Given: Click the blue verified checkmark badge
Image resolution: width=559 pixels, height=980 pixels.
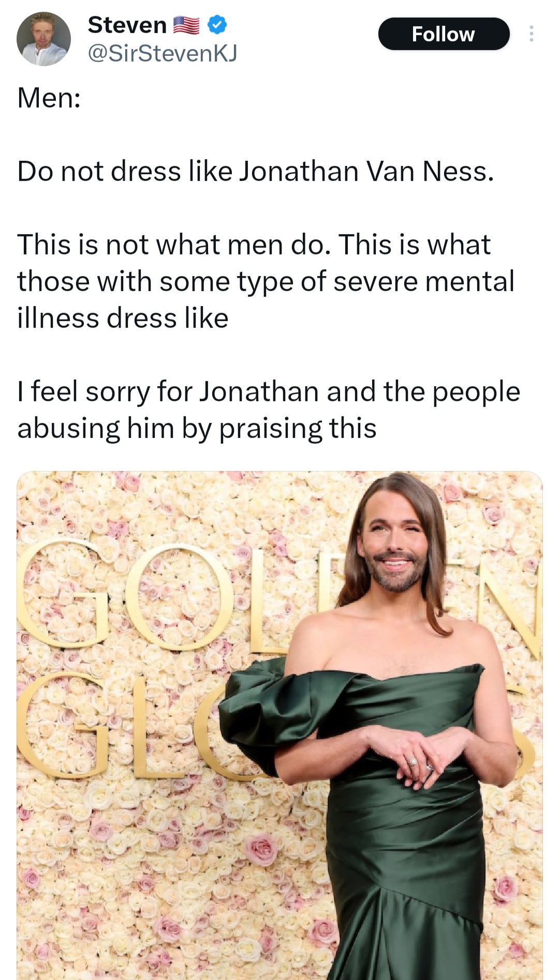Looking at the screenshot, I should [217, 25].
